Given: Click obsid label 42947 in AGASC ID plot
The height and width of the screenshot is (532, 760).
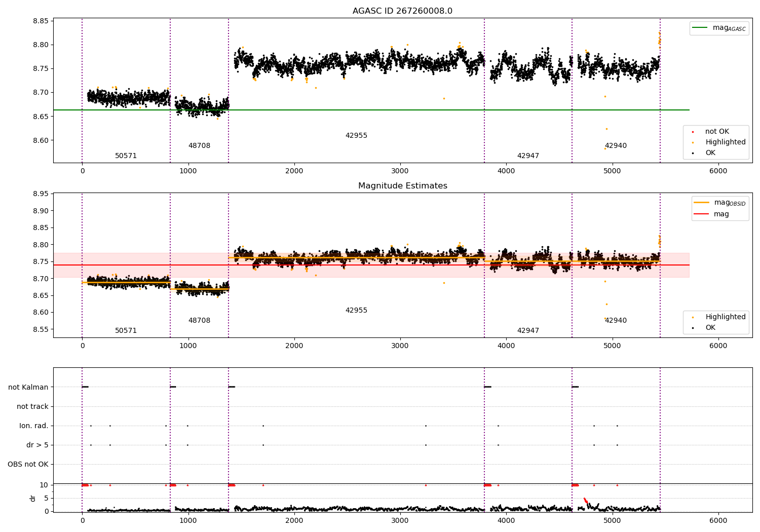Looking at the screenshot, I should (528, 156).
